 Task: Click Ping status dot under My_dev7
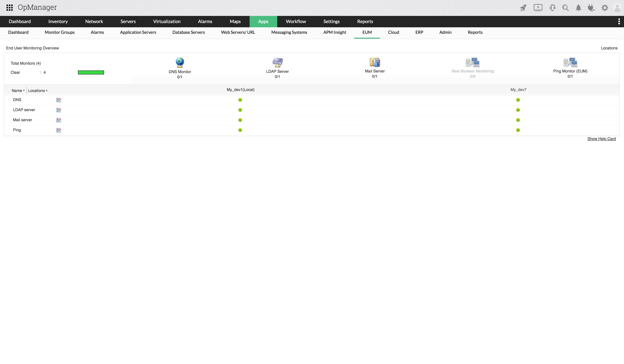point(518,130)
